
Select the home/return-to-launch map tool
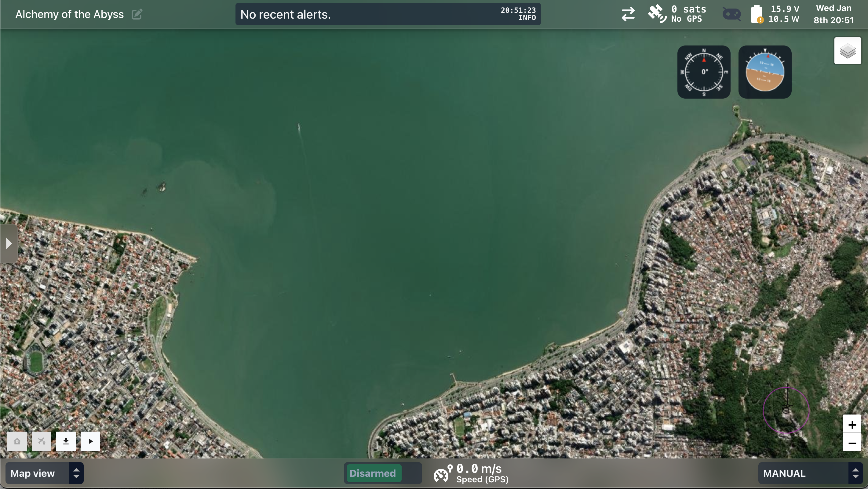click(x=17, y=441)
